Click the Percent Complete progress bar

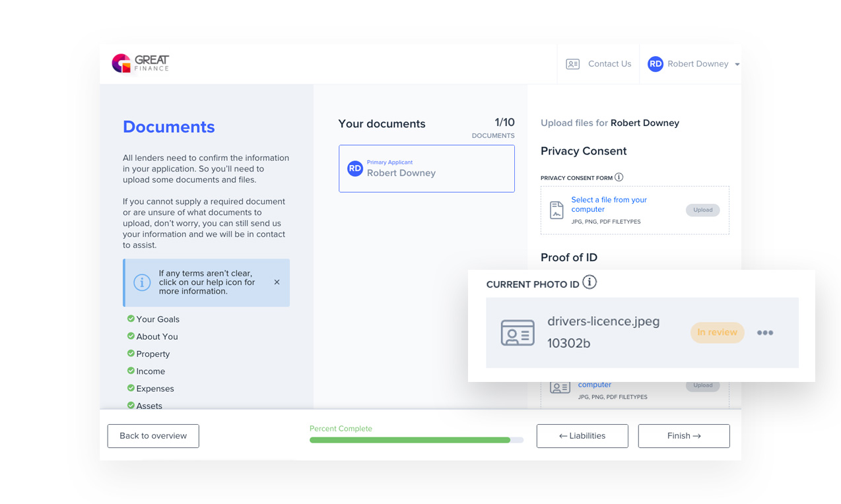(x=417, y=440)
